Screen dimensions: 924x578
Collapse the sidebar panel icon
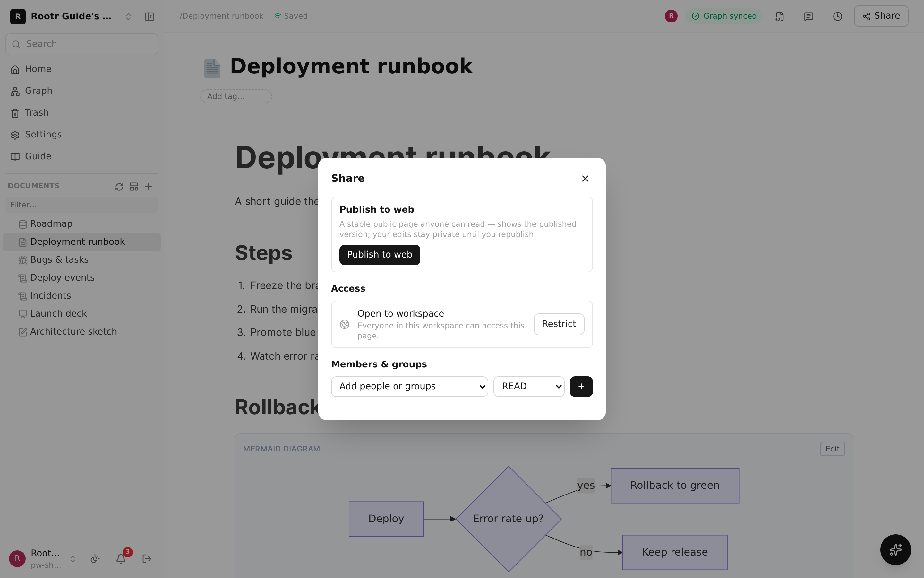(149, 17)
